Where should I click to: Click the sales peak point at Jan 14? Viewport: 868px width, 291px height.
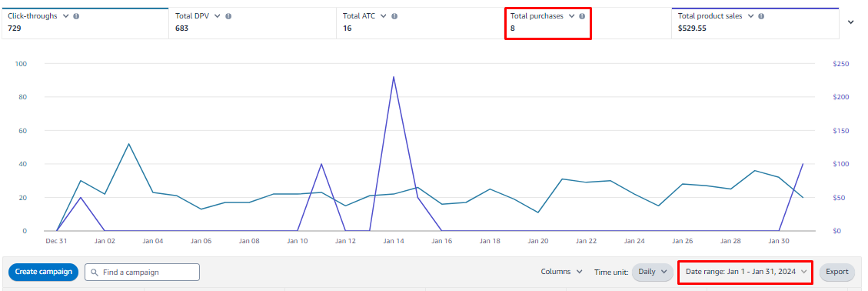[x=394, y=77]
